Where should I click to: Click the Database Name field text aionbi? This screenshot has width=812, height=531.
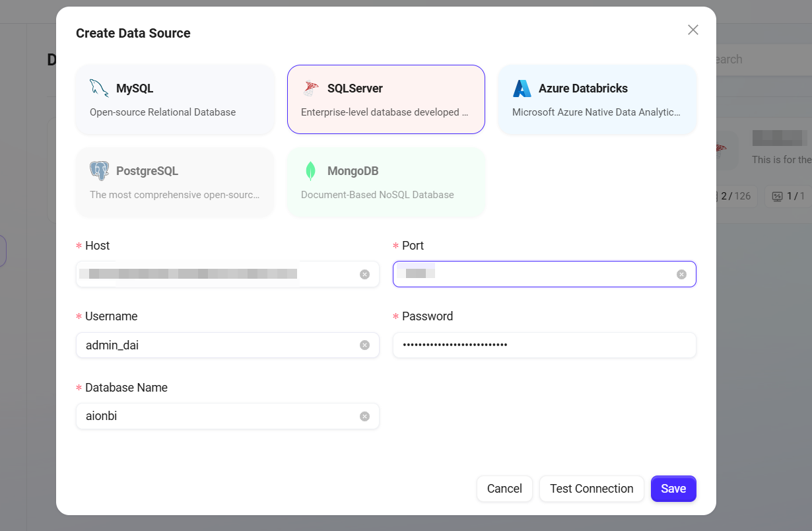click(x=102, y=416)
